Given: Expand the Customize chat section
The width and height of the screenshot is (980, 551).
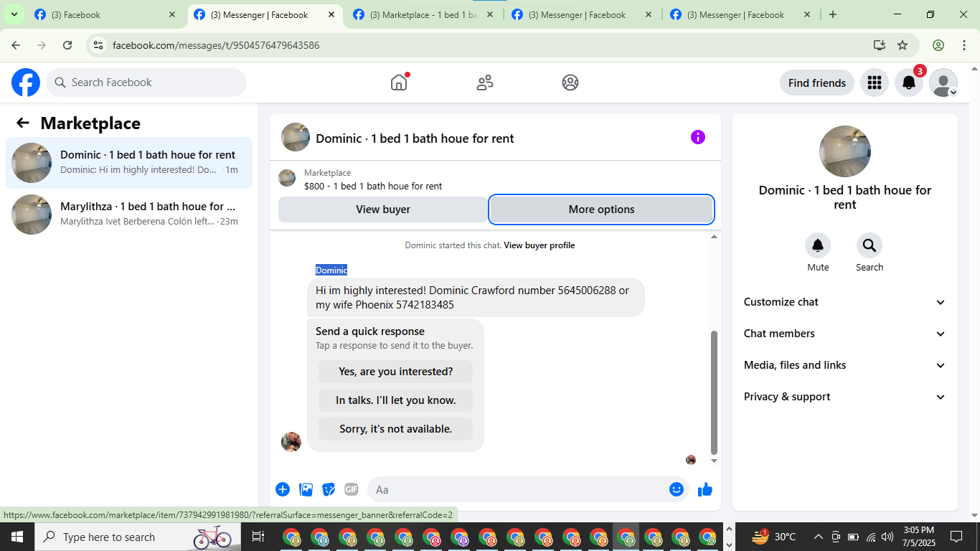Looking at the screenshot, I should 845,302.
